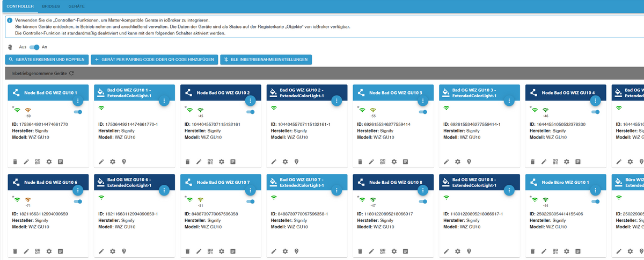This screenshot has width=644, height=260.
Task: Open three-dot menu of Bad OG WiZ GU10 8 ExtendedColorLight-1
Action: 509,191
